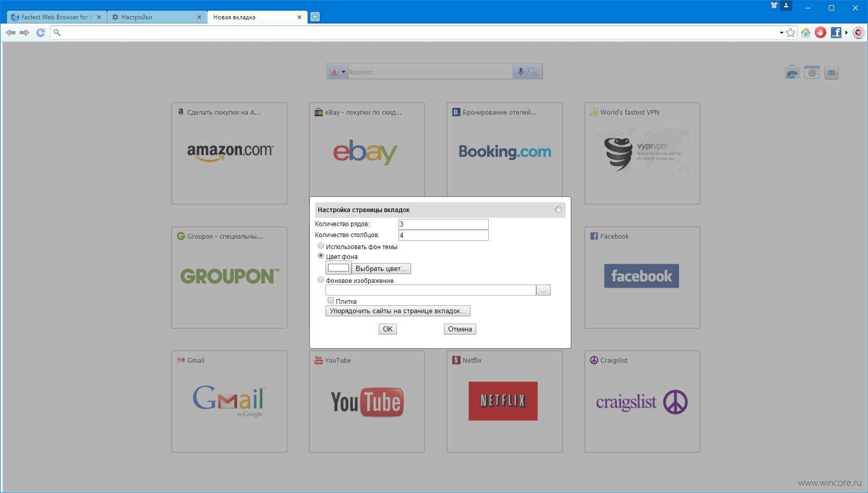Image resolution: width=868 pixels, height=493 pixels.
Task: Expand hidden extensions with the small arrow
Action: (x=846, y=33)
